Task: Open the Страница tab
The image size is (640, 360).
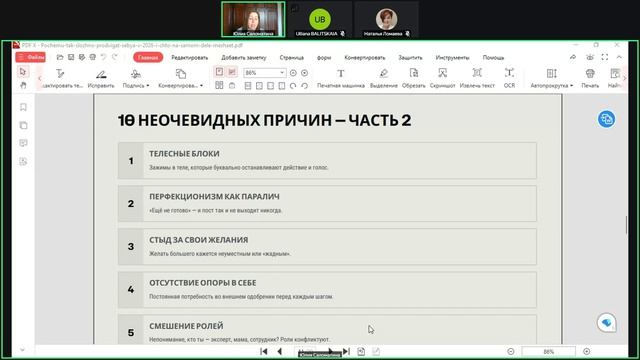Action: 291,58
